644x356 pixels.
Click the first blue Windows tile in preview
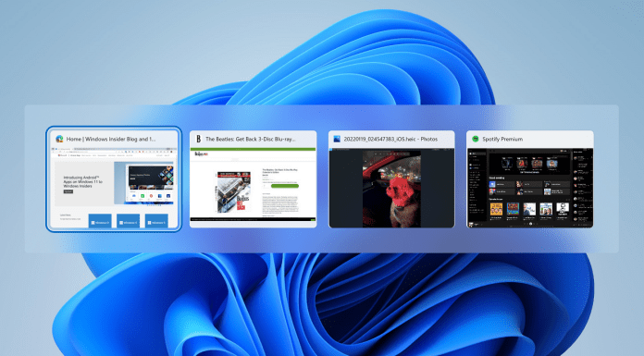(x=100, y=221)
